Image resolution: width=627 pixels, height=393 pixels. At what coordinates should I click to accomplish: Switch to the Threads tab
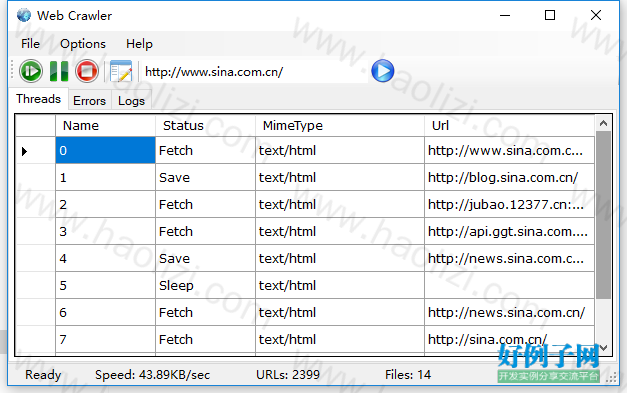tap(38, 99)
